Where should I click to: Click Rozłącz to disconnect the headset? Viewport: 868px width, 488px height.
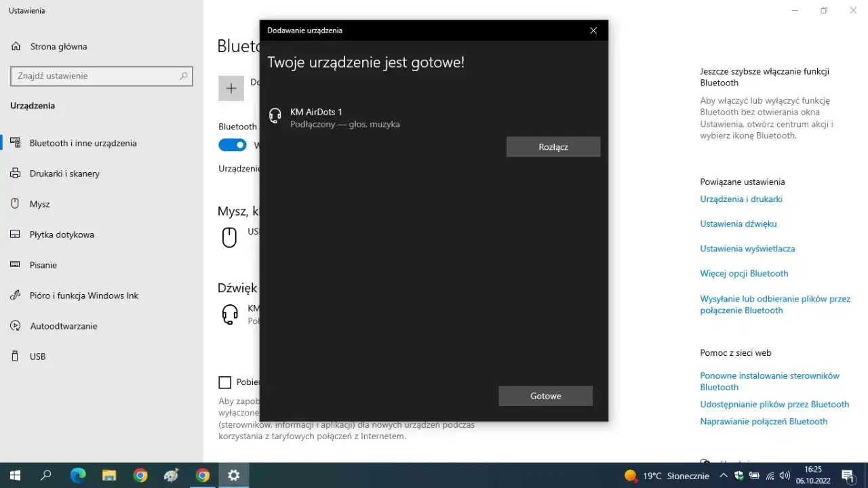coord(553,147)
